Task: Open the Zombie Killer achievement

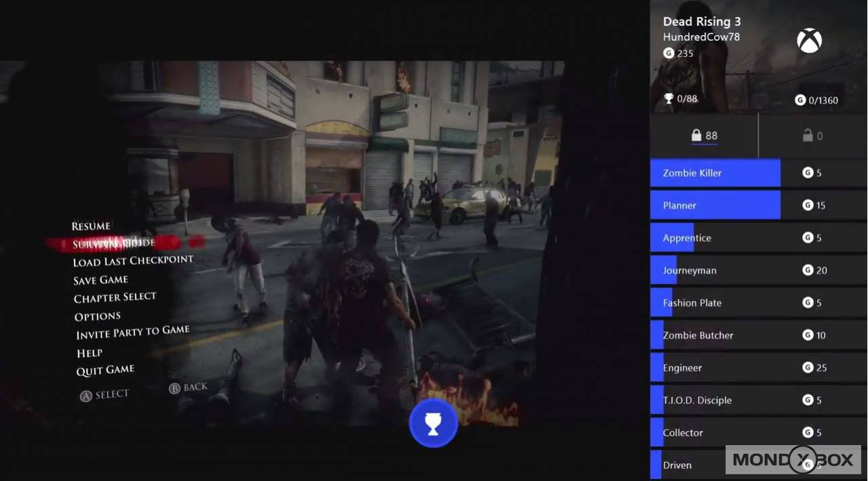Action: coord(715,173)
